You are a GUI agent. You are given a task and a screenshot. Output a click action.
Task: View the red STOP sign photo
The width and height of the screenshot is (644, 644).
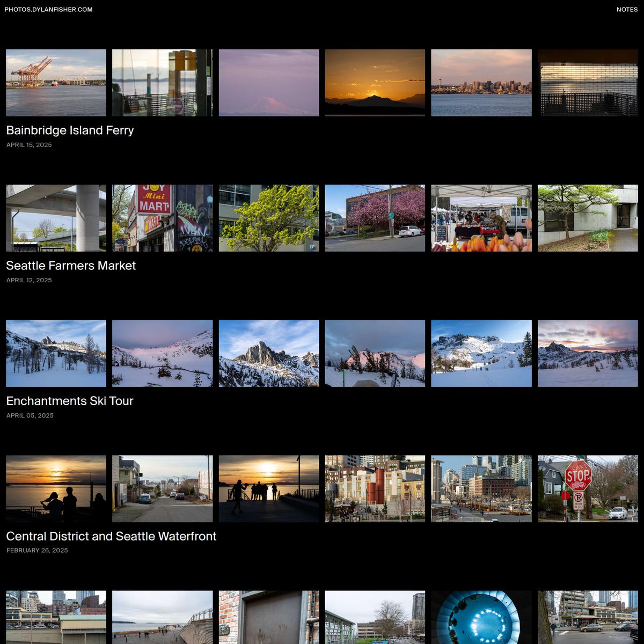click(588, 488)
